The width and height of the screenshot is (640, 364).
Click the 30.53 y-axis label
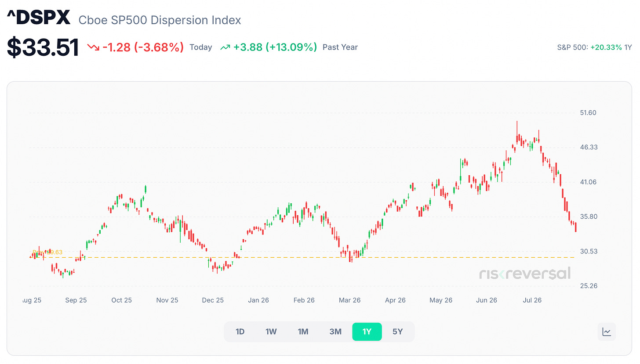(588, 251)
